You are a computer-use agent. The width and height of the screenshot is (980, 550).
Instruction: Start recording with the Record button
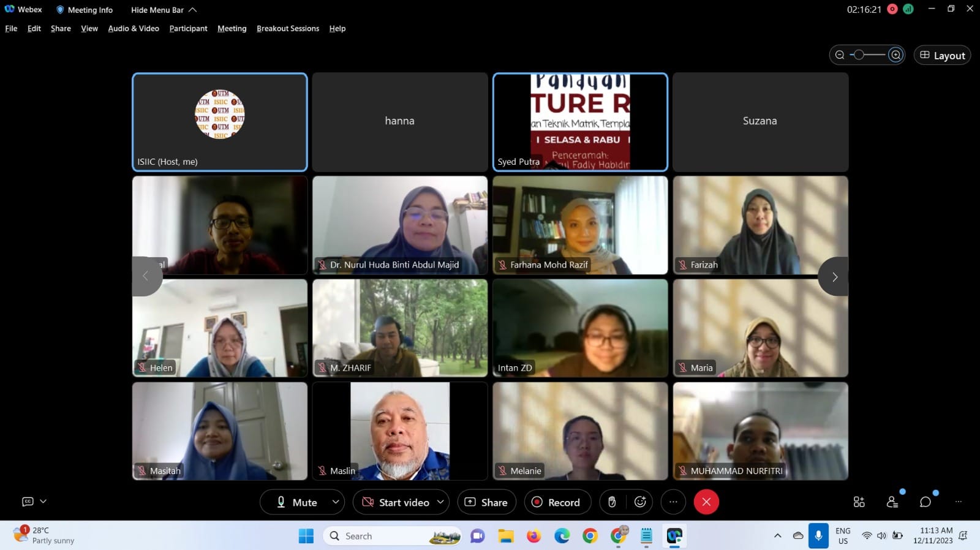tap(556, 502)
